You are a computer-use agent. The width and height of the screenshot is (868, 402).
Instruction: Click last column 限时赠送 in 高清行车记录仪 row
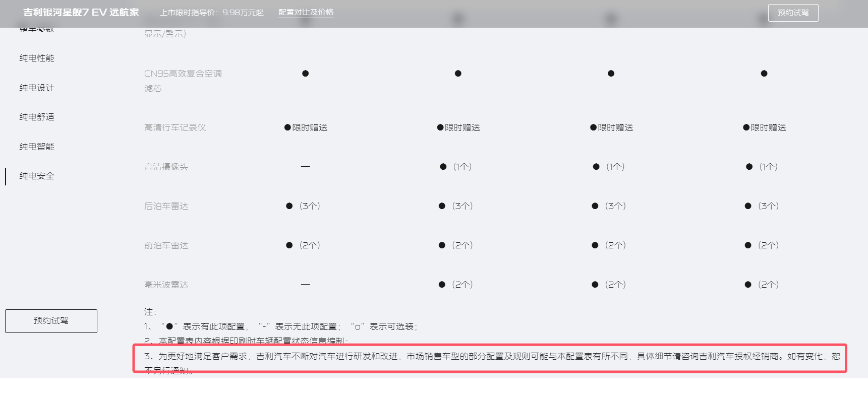click(765, 127)
